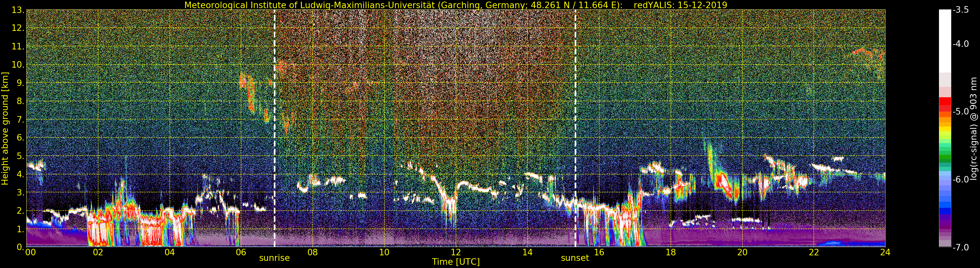This screenshot has width=980, height=268.
Task: Click the '5.' height axis tick label
Action: pyautogui.click(x=20, y=156)
